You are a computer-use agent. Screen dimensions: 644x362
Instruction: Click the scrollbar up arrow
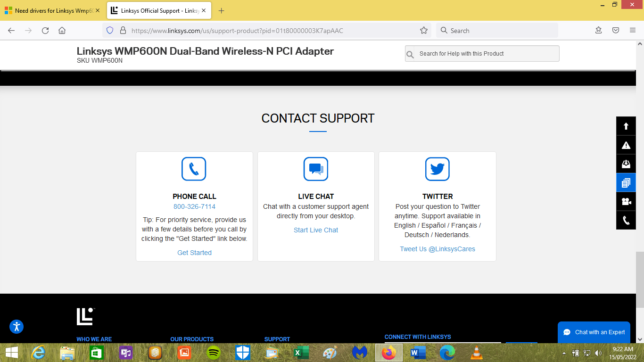(640, 44)
